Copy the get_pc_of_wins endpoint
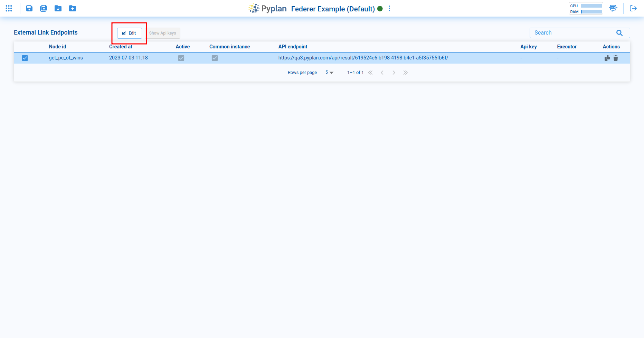Image resolution: width=644 pixels, height=338 pixels. tap(607, 58)
